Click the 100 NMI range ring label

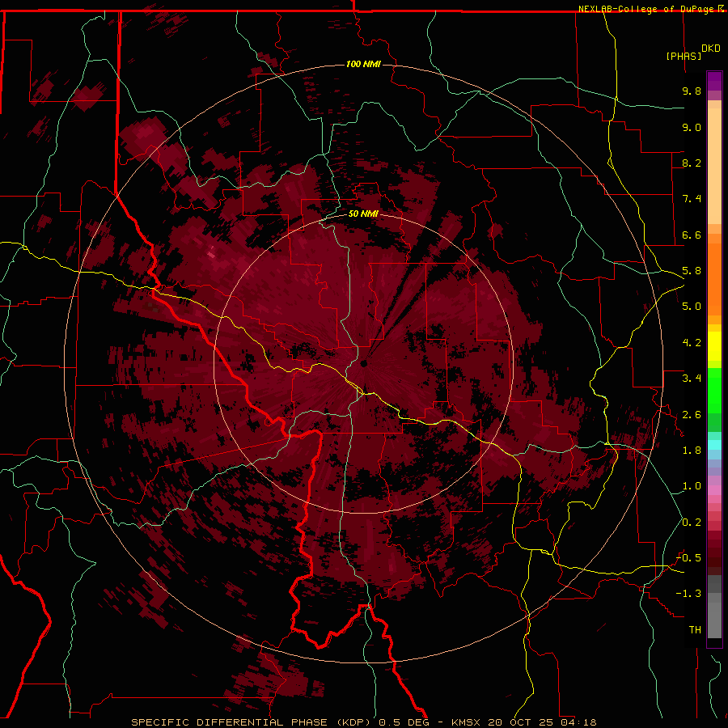pyautogui.click(x=363, y=64)
